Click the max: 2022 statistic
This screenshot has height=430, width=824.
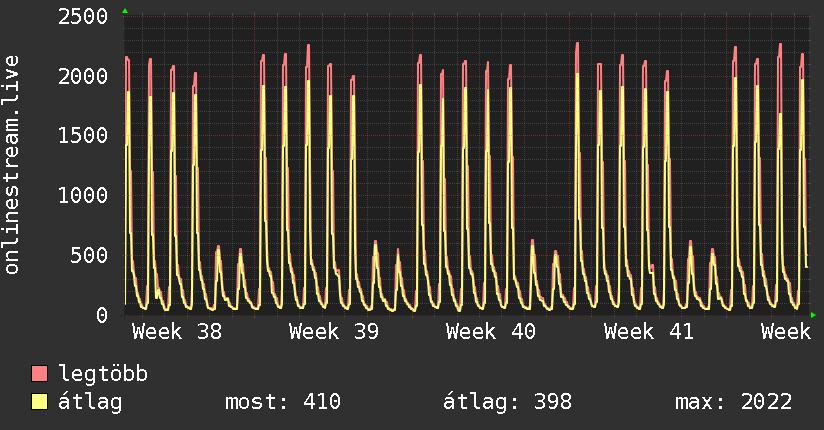coord(734,402)
